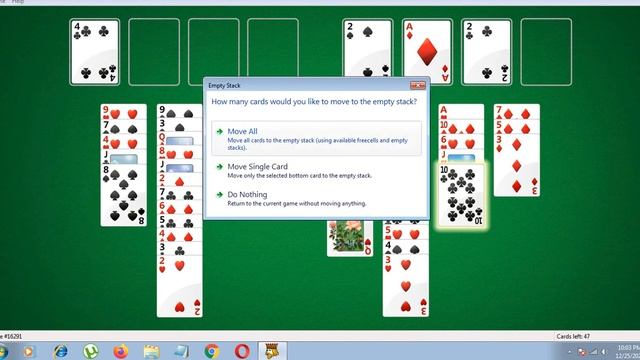The height and width of the screenshot is (360, 640).
Task: Click the "Empty Stack" dialog title
Action: click(224, 85)
